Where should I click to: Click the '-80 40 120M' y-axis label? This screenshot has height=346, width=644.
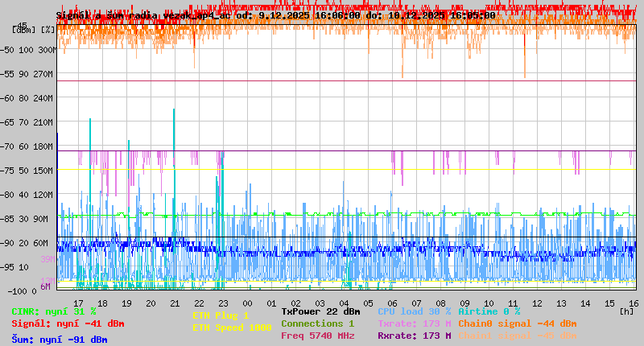tap(27, 195)
